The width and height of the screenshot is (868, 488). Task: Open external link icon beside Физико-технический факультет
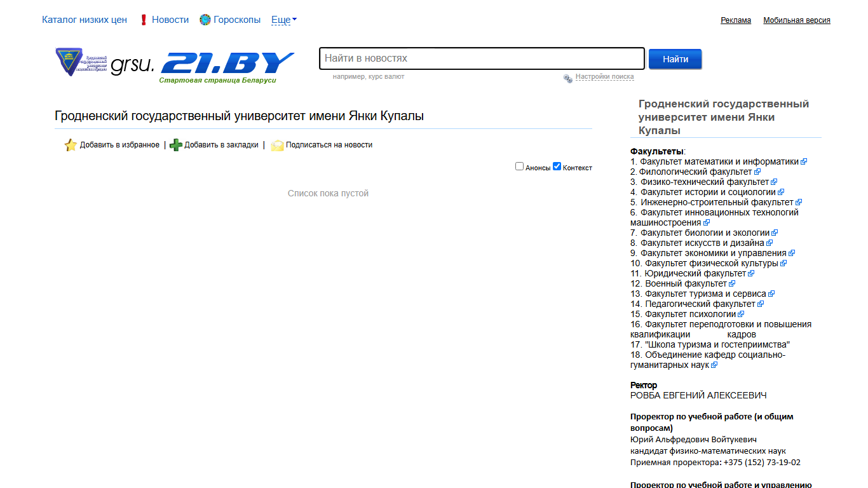tap(774, 182)
